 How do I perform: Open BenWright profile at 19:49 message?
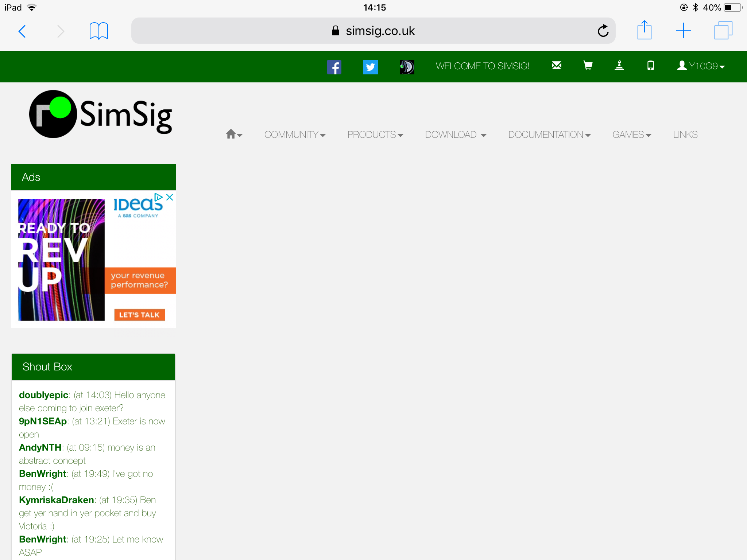(43, 474)
